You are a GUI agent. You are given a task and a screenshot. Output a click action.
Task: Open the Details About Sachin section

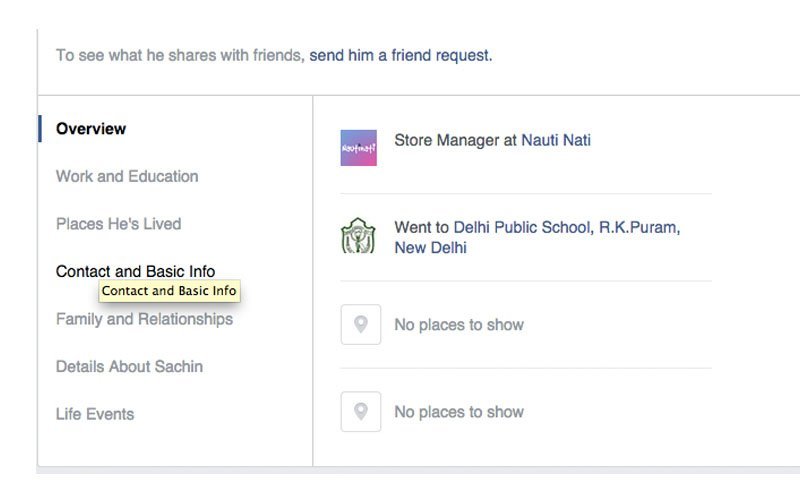[129, 366]
